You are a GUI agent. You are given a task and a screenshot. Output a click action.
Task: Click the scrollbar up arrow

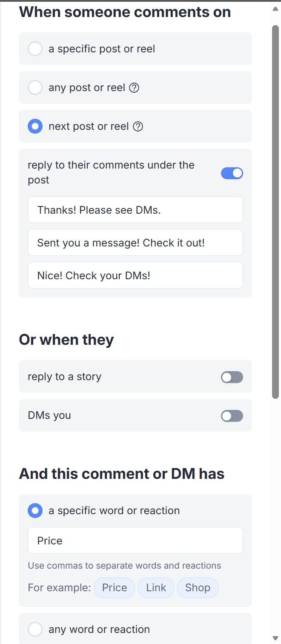pyautogui.click(x=275, y=9)
